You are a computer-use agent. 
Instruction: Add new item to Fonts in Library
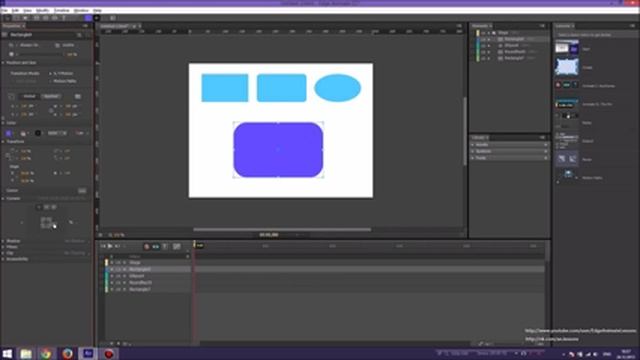point(545,158)
